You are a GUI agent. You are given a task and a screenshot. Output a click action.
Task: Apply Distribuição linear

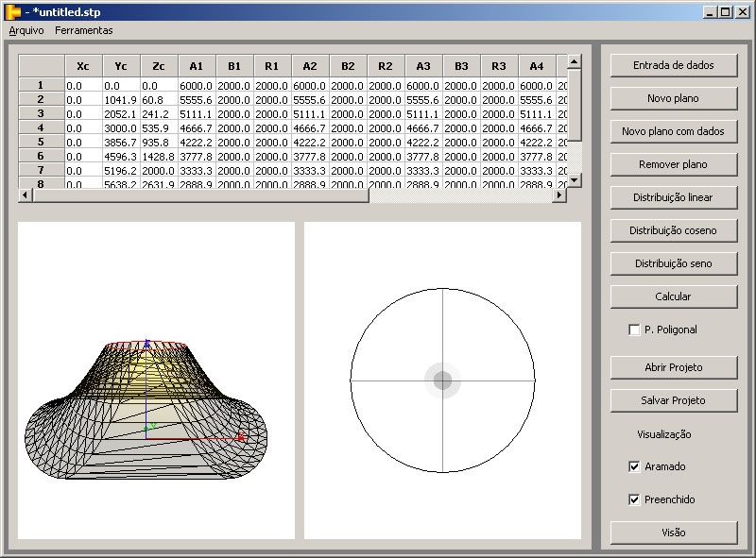(673, 197)
